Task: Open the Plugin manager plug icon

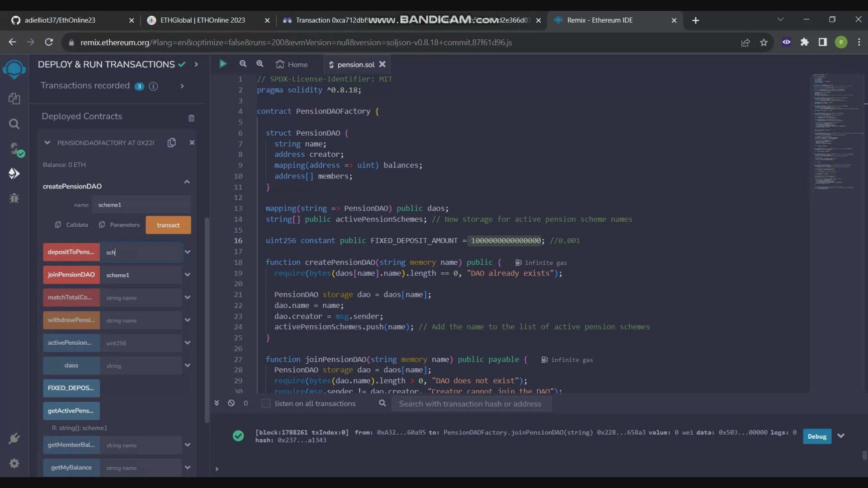Action: point(14,438)
